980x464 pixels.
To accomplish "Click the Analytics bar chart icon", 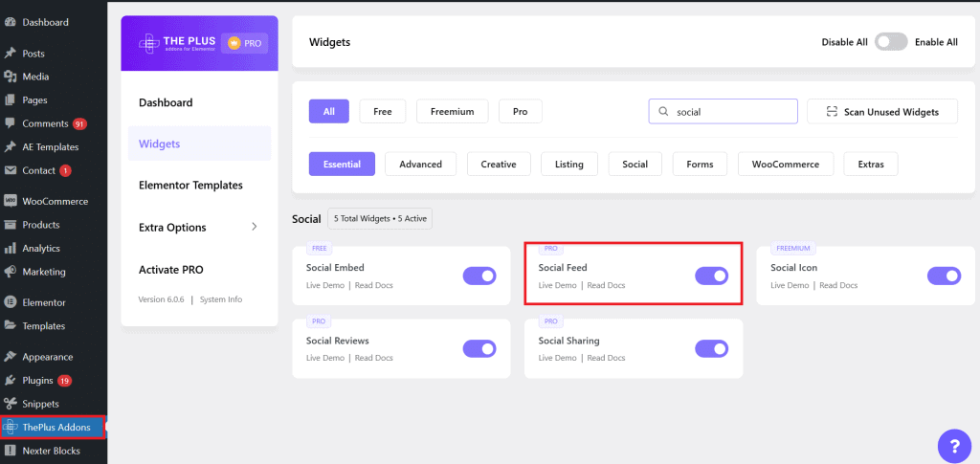I will (x=11, y=249).
